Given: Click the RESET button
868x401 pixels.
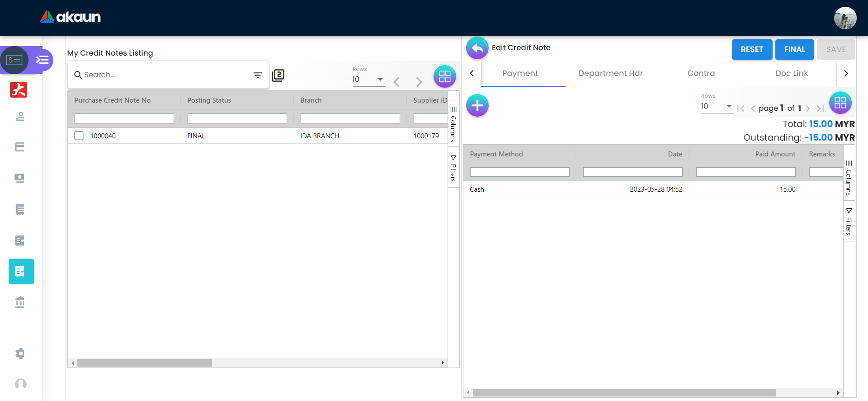Looking at the screenshot, I should click(751, 49).
